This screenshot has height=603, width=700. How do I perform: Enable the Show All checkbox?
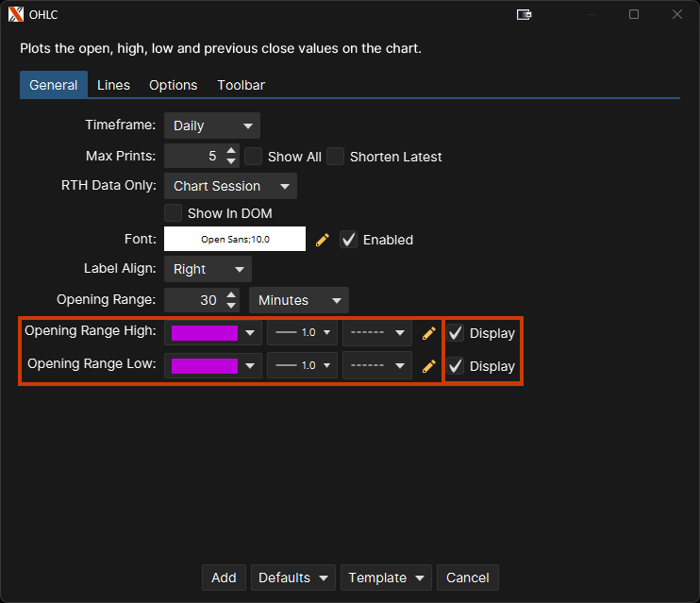click(254, 157)
